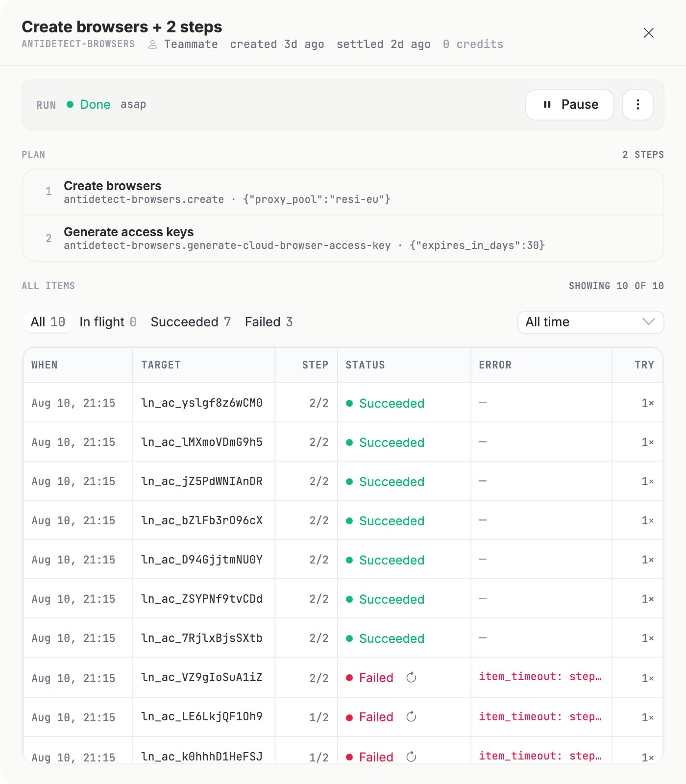Screen dimensions: 686x784
Task: Click the error text for ln_ac_LE6LkjQF1Oh9
Action: 540,716
